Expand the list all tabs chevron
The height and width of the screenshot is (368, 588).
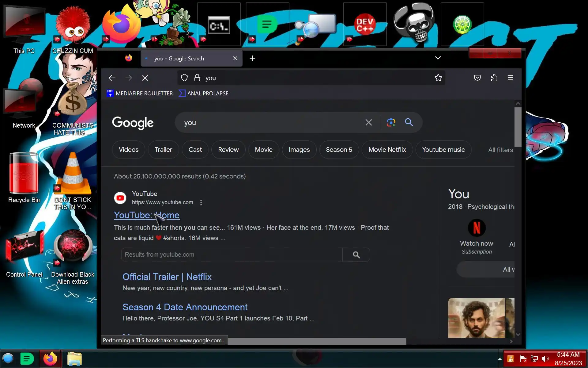click(x=438, y=58)
